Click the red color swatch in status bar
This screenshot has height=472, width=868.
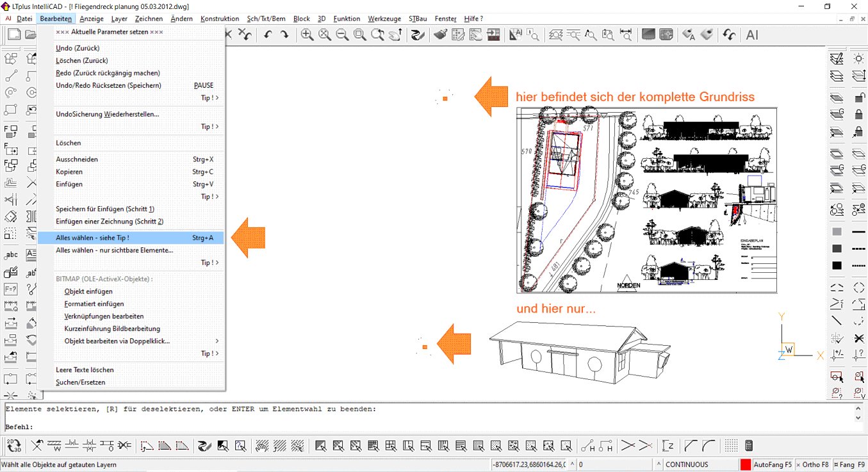tap(746, 464)
